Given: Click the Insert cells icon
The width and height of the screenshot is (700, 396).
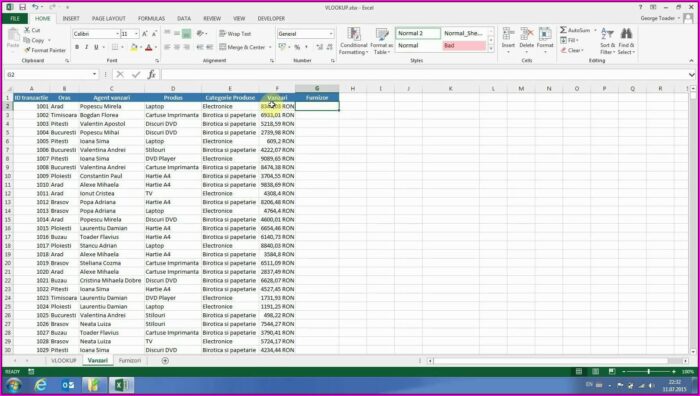Looking at the screenshot, I should pyautogui.click(x=508, y=34).
